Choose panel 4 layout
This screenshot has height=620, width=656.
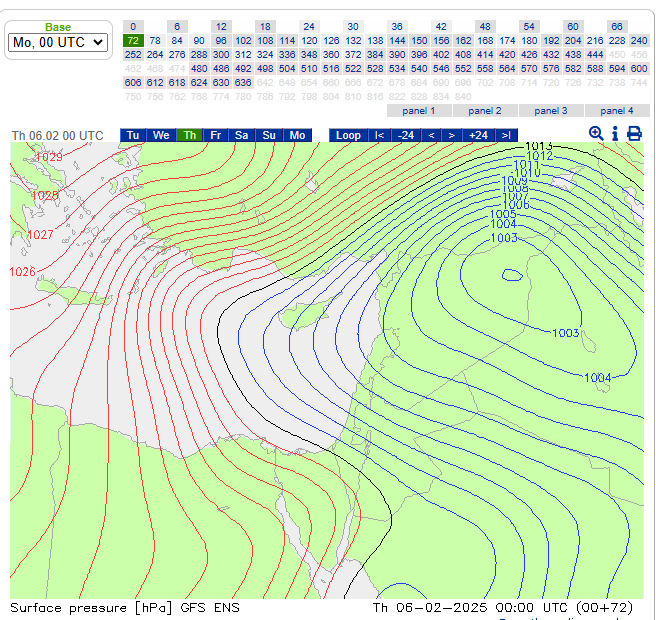(617, 111)
